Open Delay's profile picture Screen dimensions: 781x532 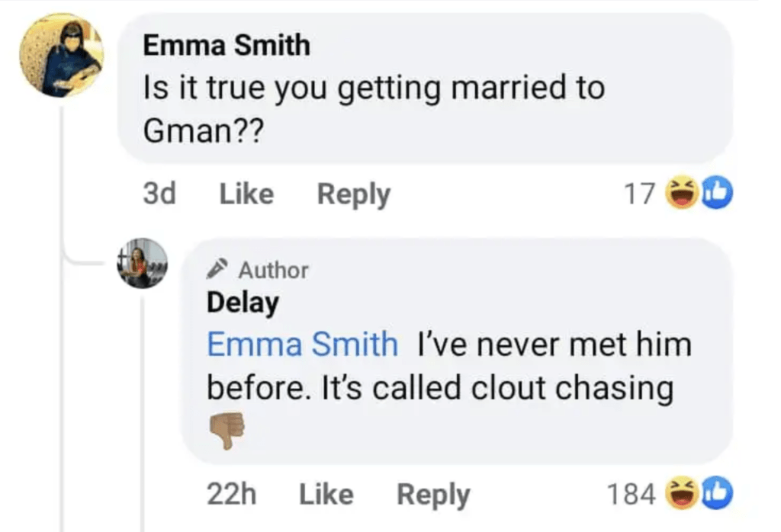(143, 263)
